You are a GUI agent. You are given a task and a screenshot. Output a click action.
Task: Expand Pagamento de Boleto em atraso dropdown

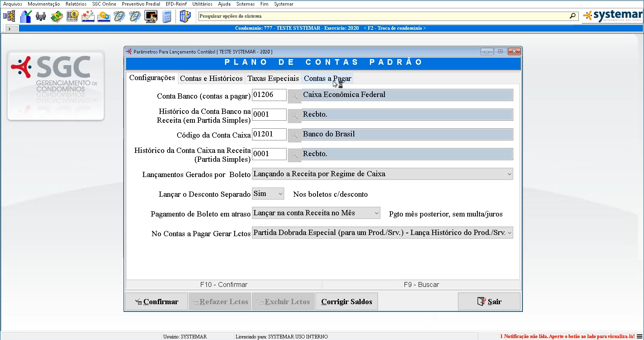[376, 213]
